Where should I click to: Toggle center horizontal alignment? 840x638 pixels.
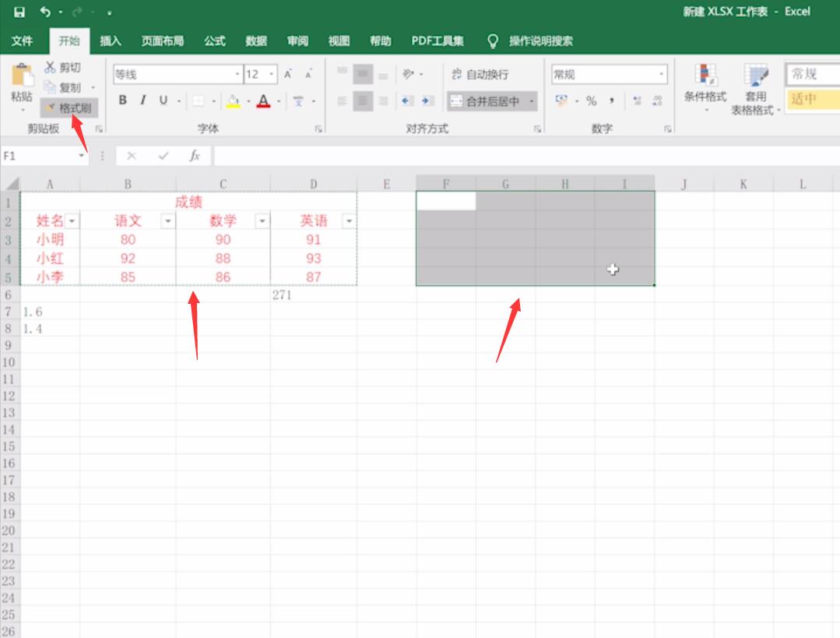pos(363,100)
